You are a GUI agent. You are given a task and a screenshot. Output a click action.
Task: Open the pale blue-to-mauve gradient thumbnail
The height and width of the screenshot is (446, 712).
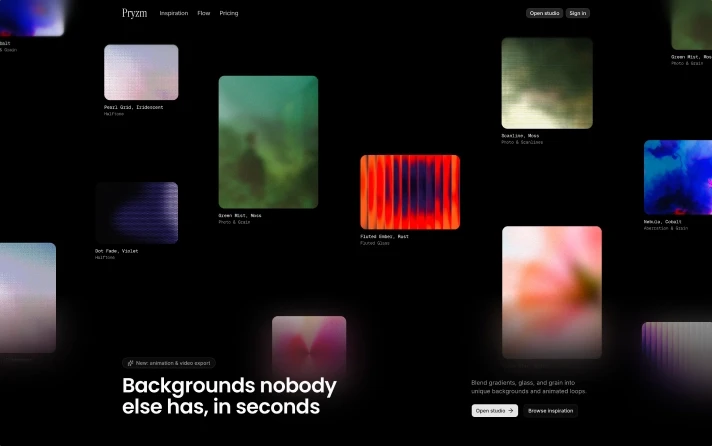(x=28, y=298)
